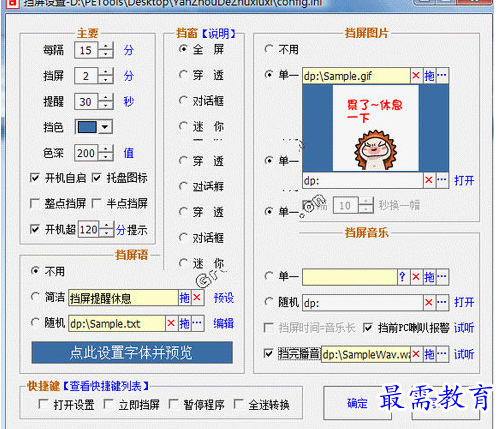The image size is (501, 429).
Task: Click the 挡屏 2 minutes spinner
Action: click(106, 76)
